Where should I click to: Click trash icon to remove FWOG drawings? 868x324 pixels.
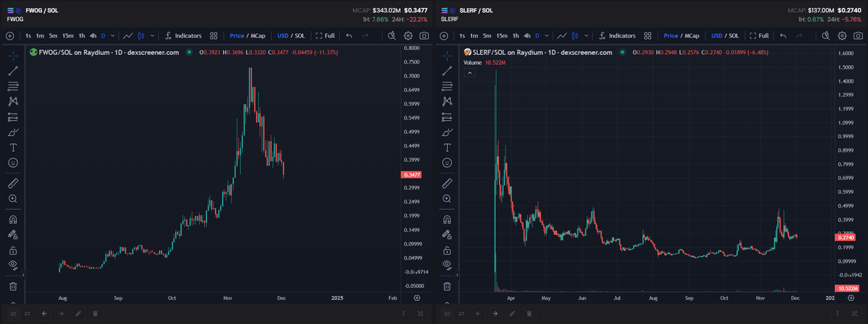(13, 286)
